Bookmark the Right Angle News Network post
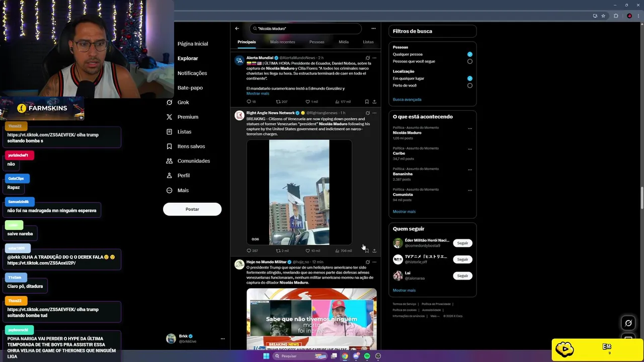Screen dimensions: 644x362 (x=367, y=250)
